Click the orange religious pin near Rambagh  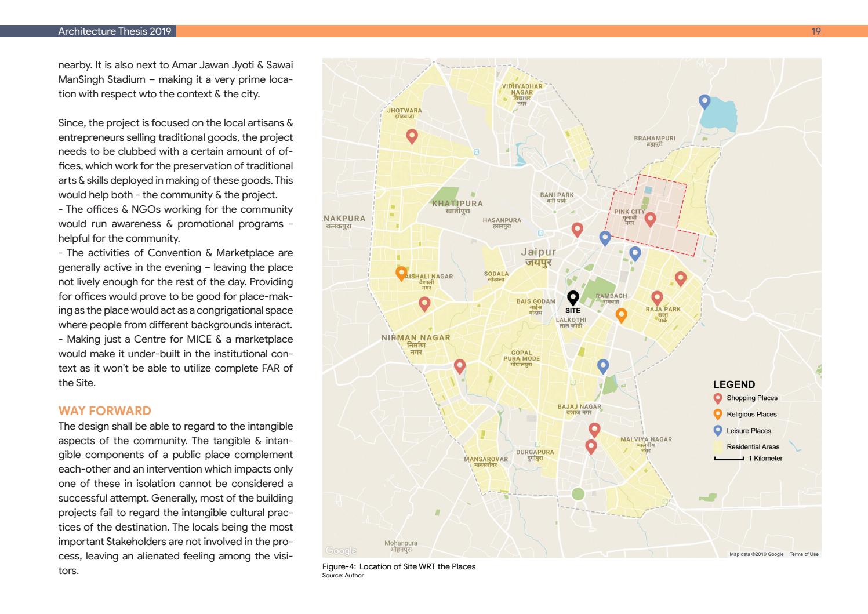[x=621, y=315]
